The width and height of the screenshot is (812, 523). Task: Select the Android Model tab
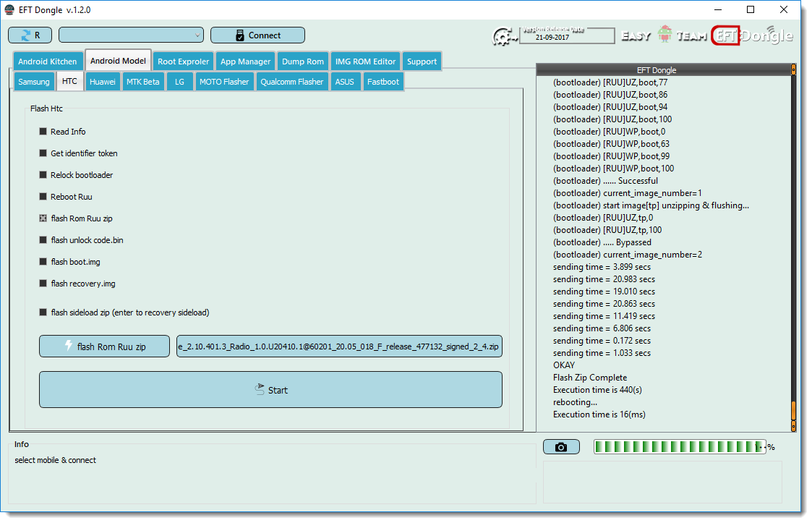coord(118,61)
